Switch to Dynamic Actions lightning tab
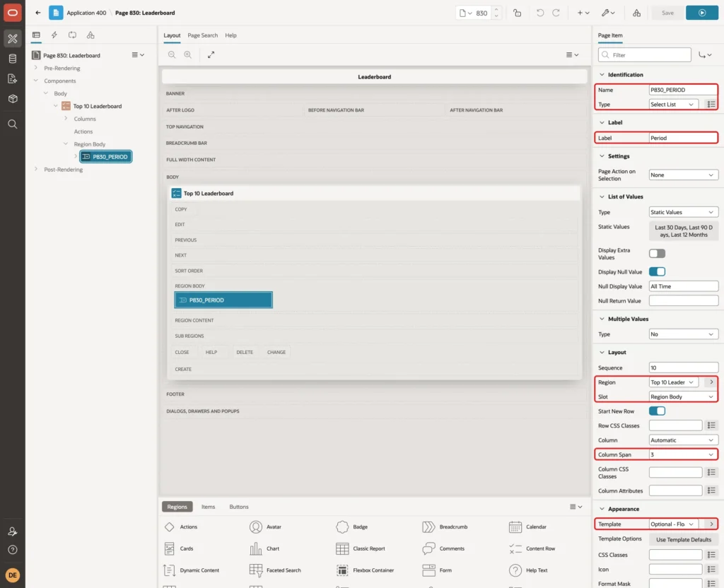This screenshot has height=588, width=724. click(54, 35)
